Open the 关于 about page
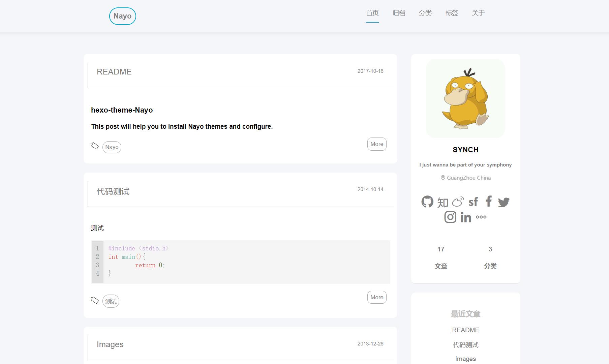The height and width of the screenshot is (364, 609). (478, 13)
